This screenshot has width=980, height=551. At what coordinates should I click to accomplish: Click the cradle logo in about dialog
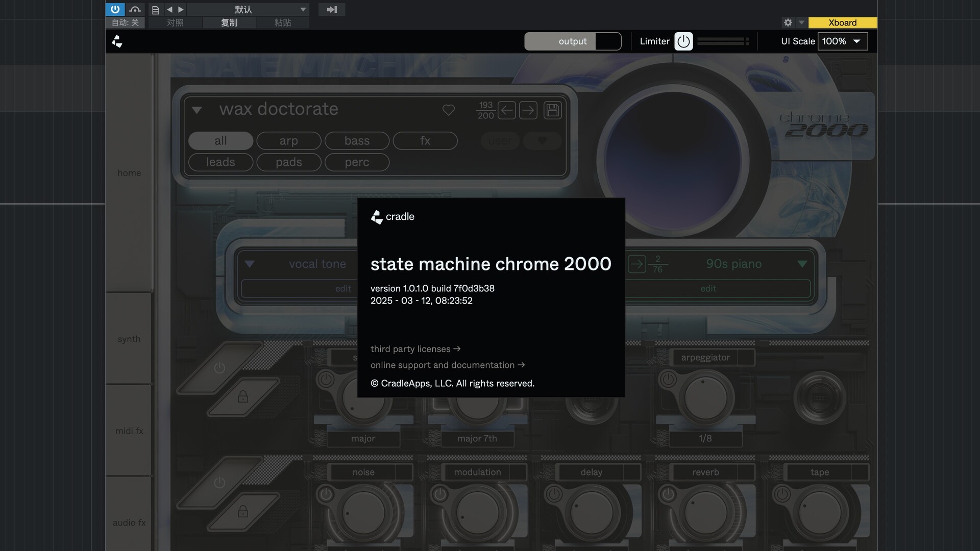coord(393,217)
